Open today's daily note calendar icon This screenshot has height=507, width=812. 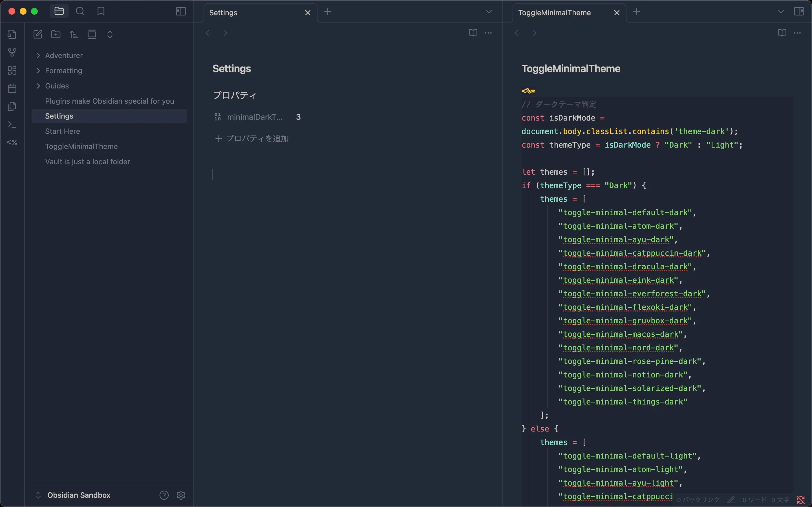click(12, 88)
